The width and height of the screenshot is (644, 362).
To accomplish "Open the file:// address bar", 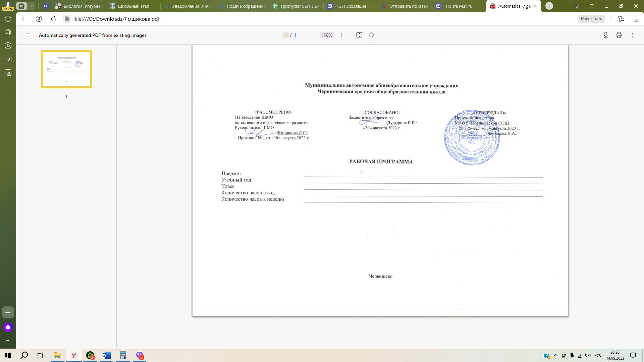I will (117, 18).
